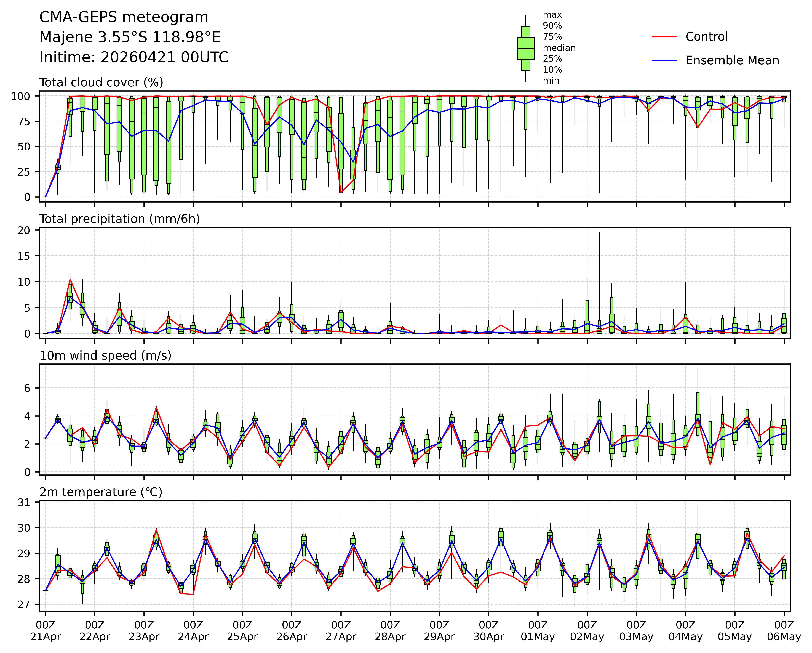Click the '10m wind speed (m/s)' panel title
The height and width of the screenshot is (653, 812).
click(105, 355)
